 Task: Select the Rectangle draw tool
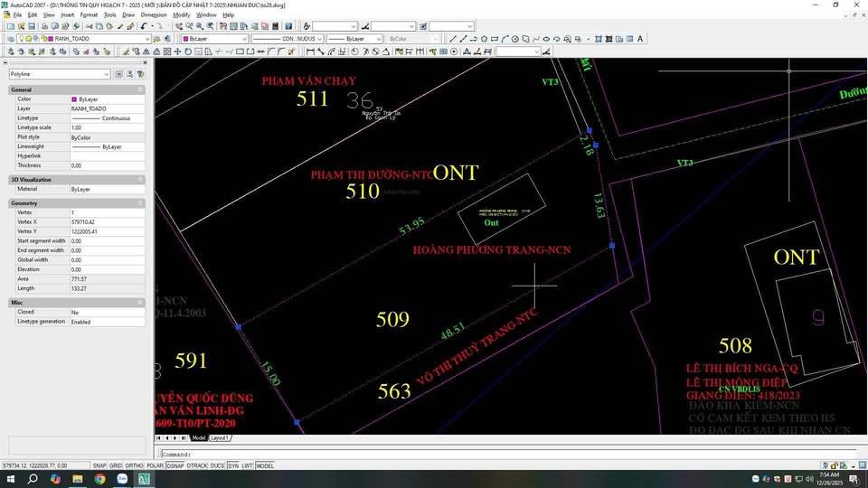coord(494,39)
